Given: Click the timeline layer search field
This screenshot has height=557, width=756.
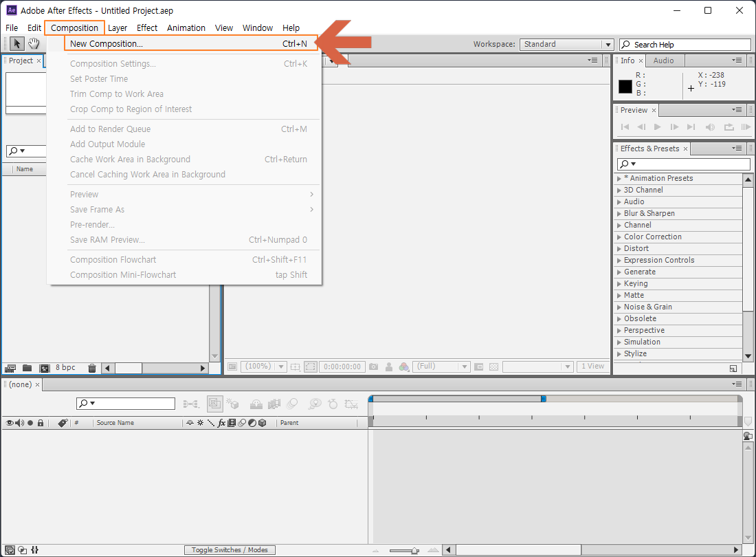Looking at the screenshot, I should click(125, 403).
